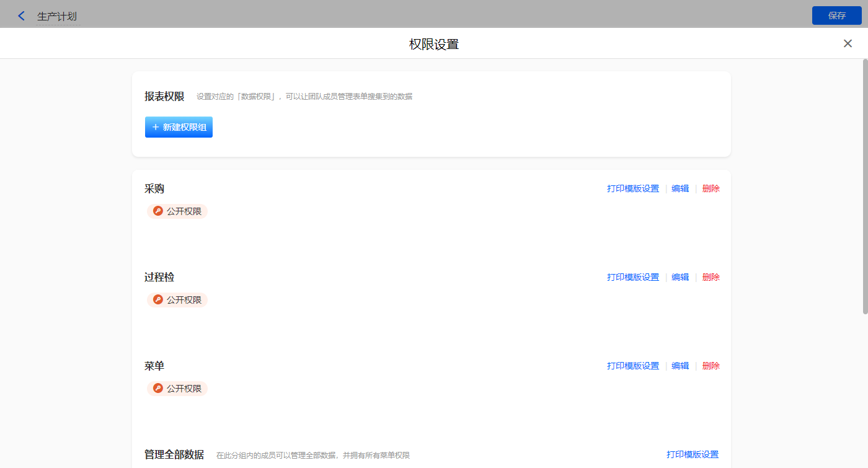Delete the 过程检 permission group
Screen dimensions: 868x468
click(x=711, y=277)
